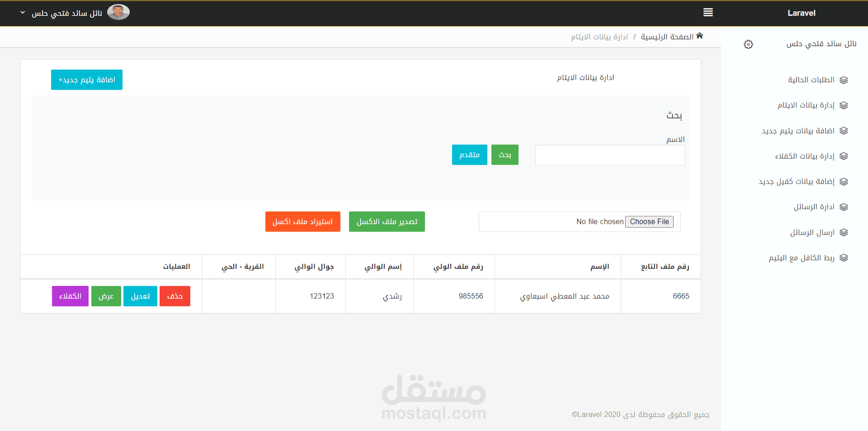The height and width of the screenshot is (431, 868).
Task: Click breadcrumb text ادارة بيانات الايتام
Action: pos(599,37)
